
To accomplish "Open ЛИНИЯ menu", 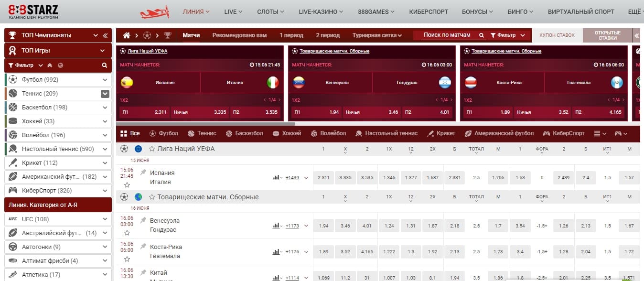I will pyautogui.click(x=196, y=11).
